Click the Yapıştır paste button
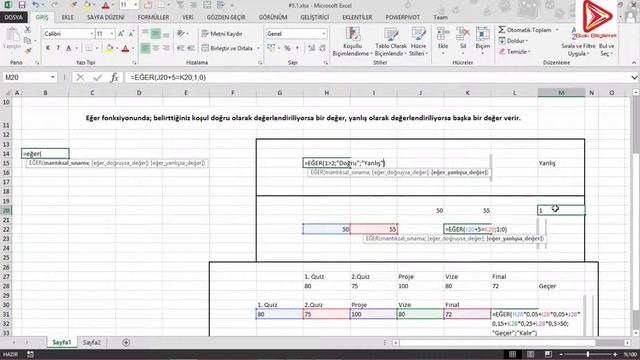This screenshot has height=360, width=640. click(12, 40)
